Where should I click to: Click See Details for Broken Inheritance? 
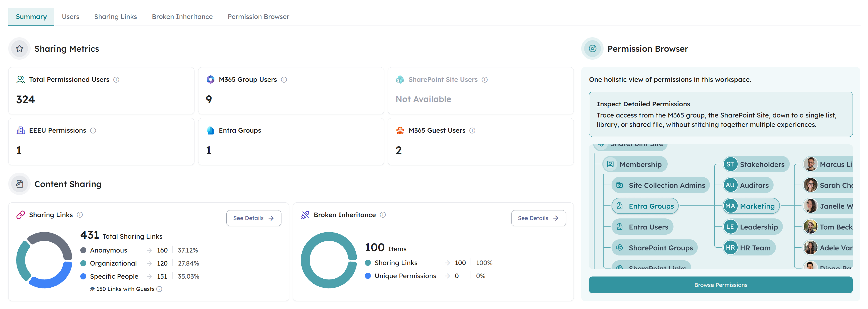[538, 218]
